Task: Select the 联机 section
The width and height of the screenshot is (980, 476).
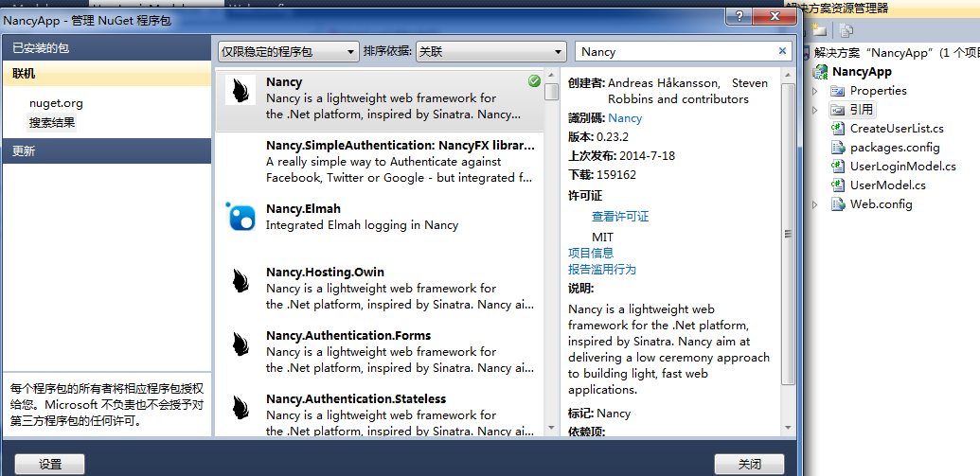Action: 107,74
